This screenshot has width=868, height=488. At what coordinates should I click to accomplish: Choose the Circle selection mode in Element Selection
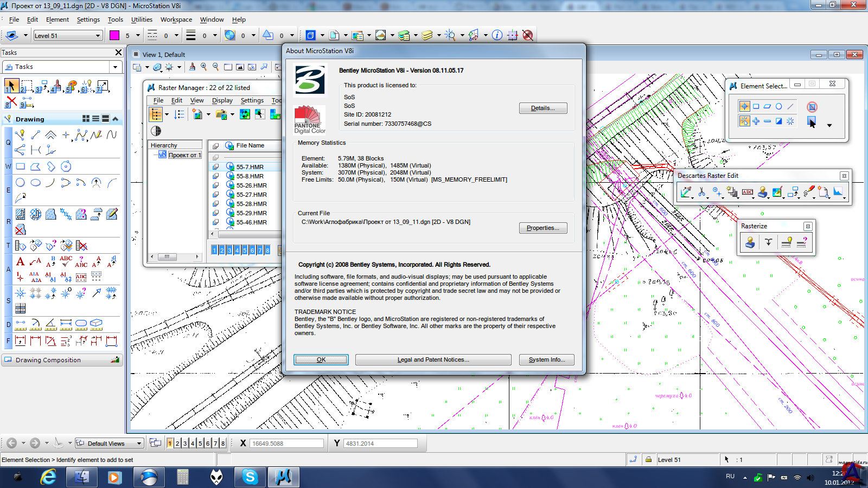coord(778,107)
